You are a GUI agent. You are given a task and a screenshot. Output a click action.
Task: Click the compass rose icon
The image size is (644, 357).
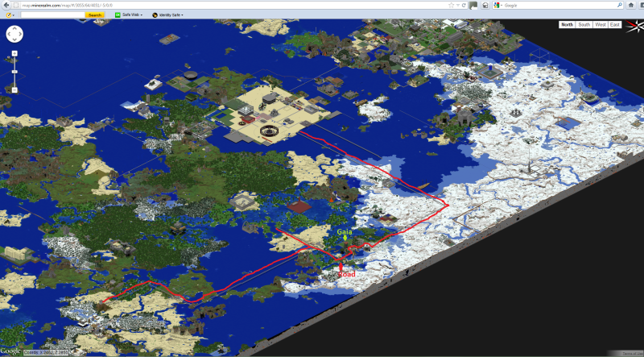[x=634, y=27]
